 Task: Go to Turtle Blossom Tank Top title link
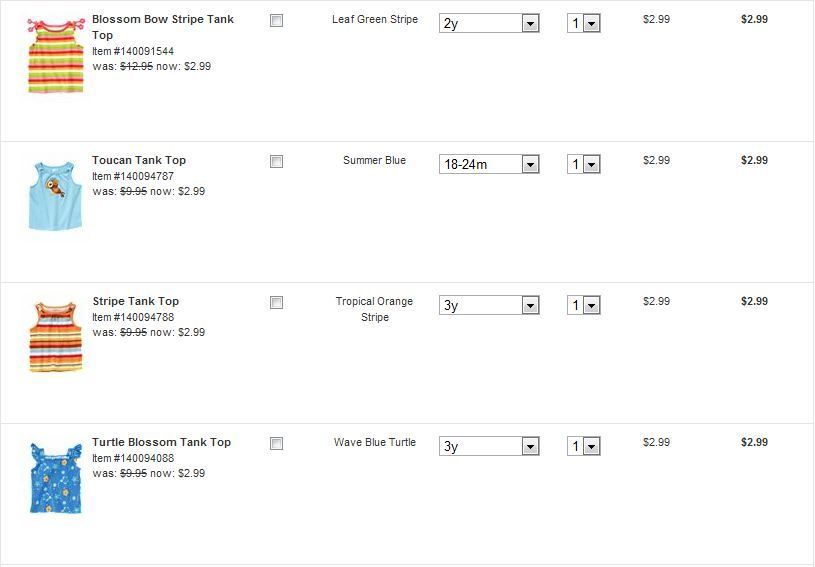(x=161, y=442)
